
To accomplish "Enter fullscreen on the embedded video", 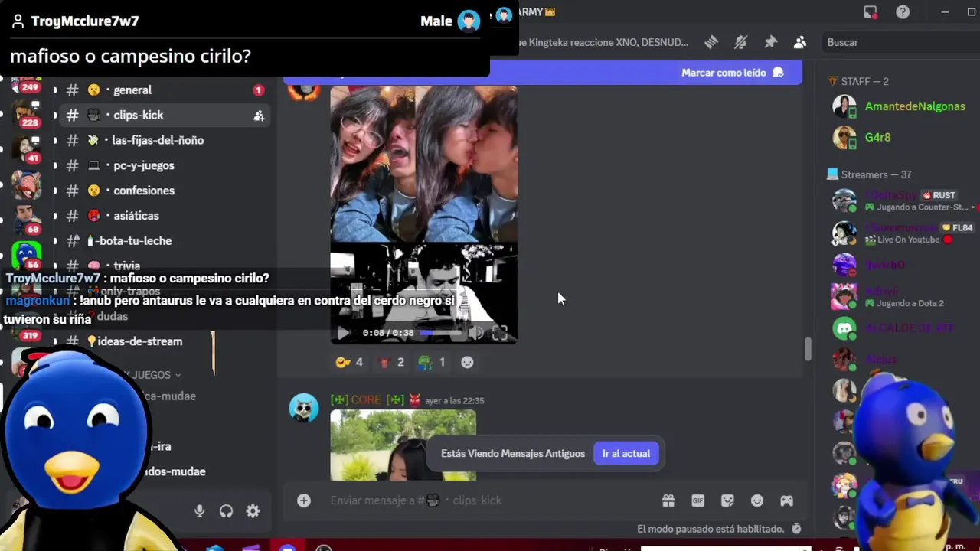I will point(500,333).
